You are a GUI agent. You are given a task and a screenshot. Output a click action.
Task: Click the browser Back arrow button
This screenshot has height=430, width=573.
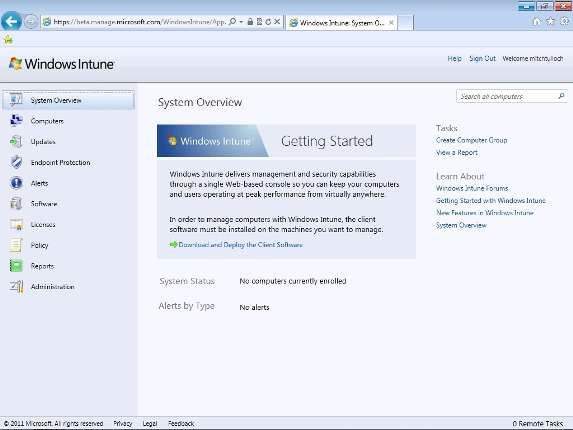(x=11, y=21)
